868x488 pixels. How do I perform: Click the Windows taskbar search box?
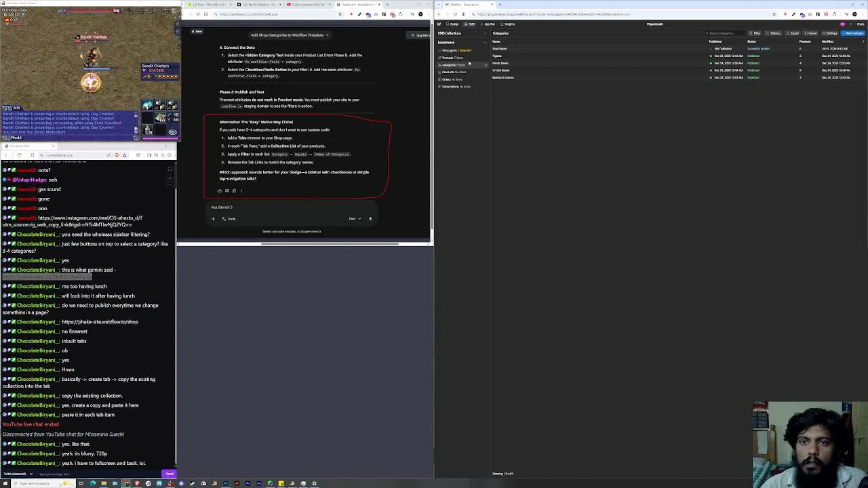pos(43,483)
